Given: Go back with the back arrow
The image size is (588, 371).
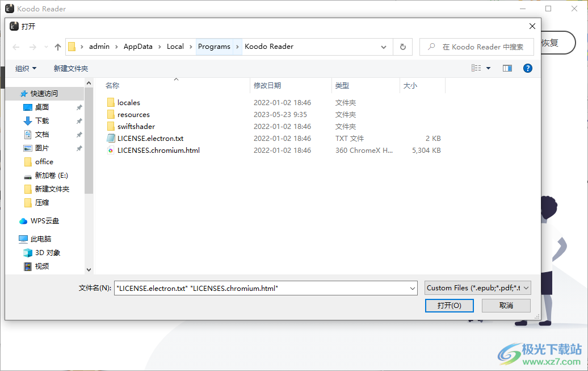Looking at the screenshot, I should click(16, 47).
